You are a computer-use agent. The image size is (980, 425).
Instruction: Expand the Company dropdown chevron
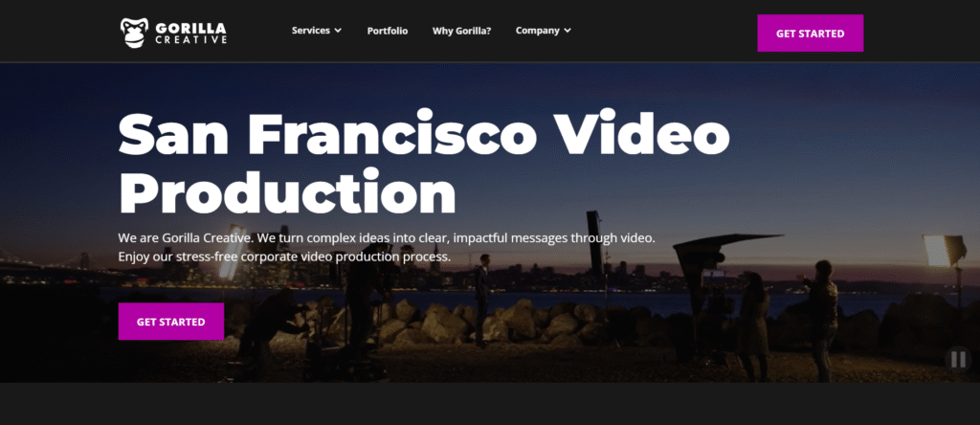[568, 30]
